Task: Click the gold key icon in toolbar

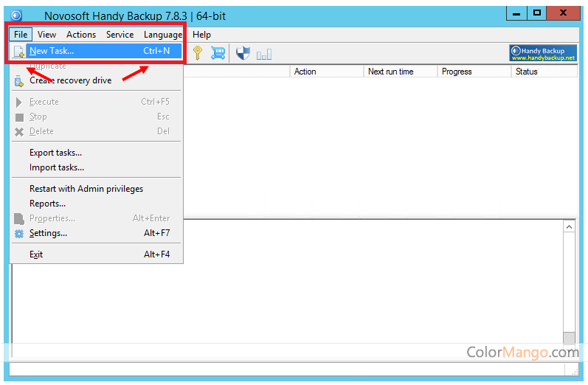Action: click(197, 52)
